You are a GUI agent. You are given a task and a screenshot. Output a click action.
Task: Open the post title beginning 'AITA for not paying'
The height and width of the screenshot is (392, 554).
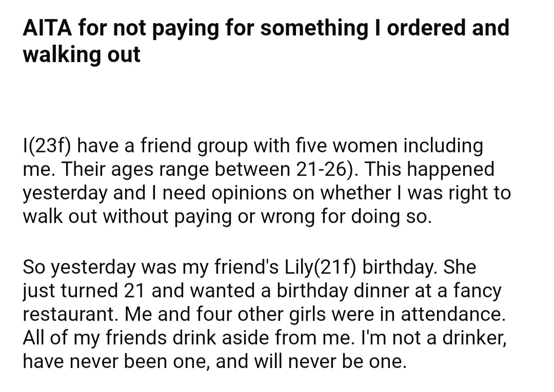[266, 41]
